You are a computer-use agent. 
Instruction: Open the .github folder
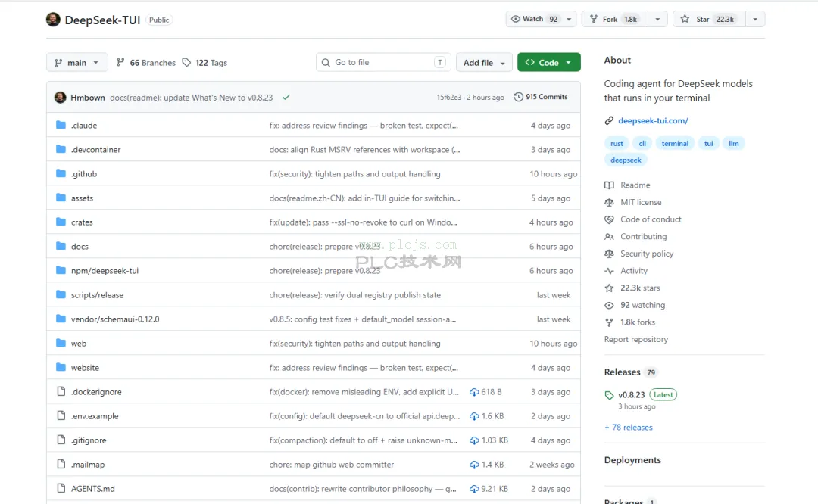point(84,174)
